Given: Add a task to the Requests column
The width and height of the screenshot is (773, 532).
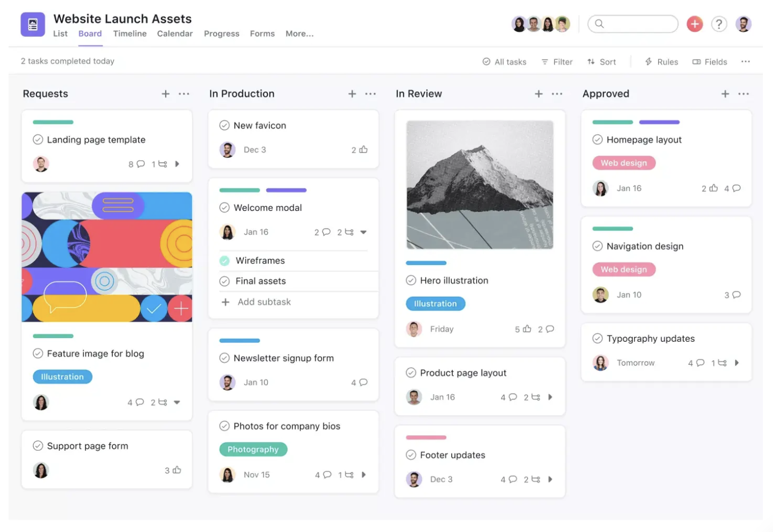Looking at the screenshot, I should 166,94.
